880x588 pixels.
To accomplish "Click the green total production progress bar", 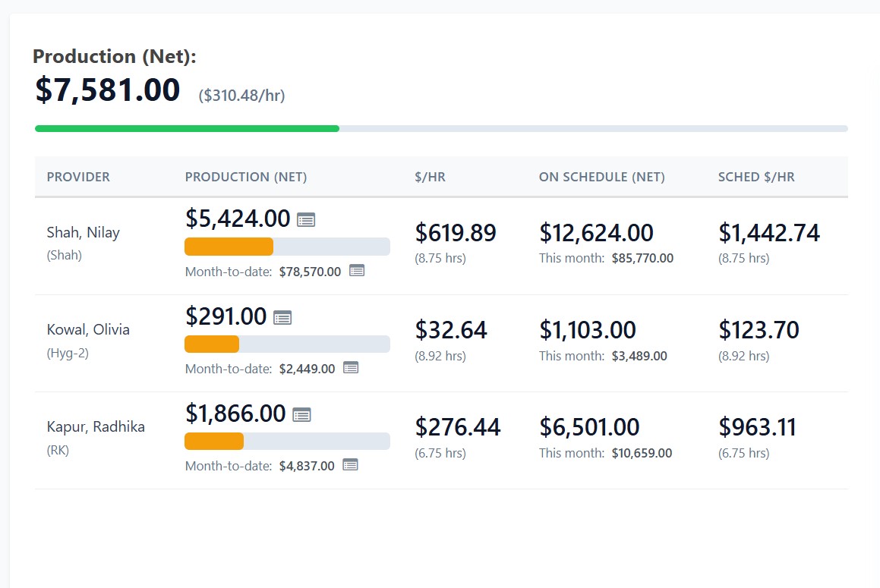I will [x=187, y=129].
